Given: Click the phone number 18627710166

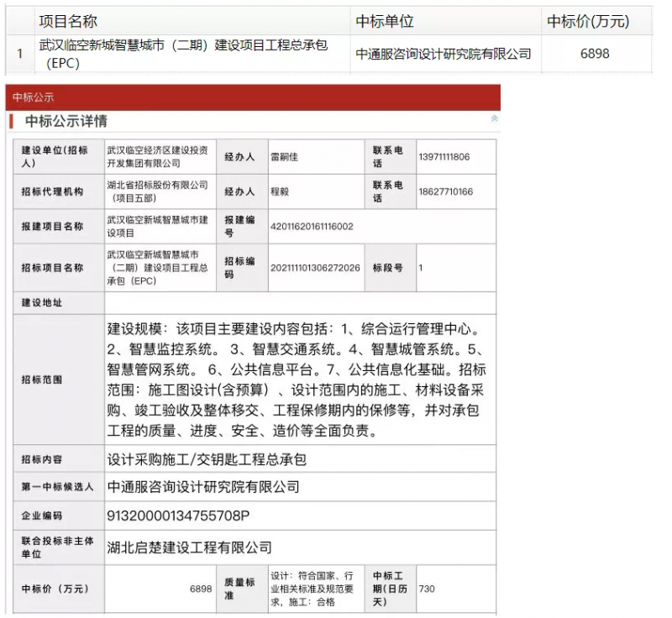Looking at the screenshot, I should (445, 191).
